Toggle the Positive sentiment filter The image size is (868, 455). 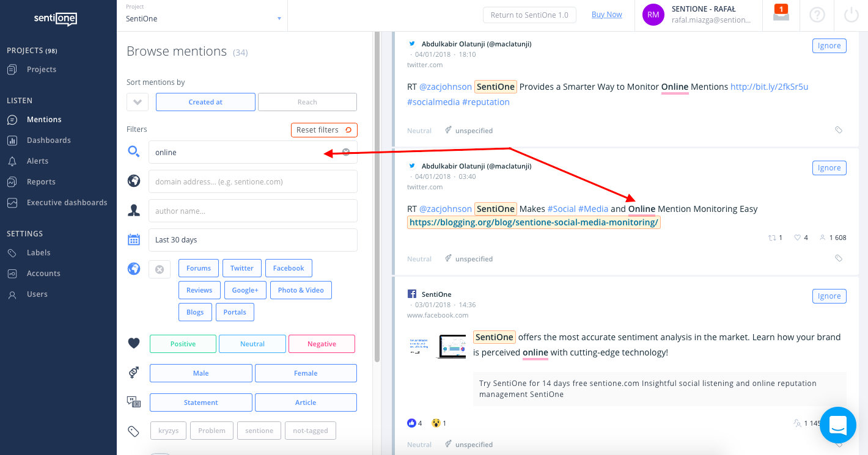tap(183, 344)
